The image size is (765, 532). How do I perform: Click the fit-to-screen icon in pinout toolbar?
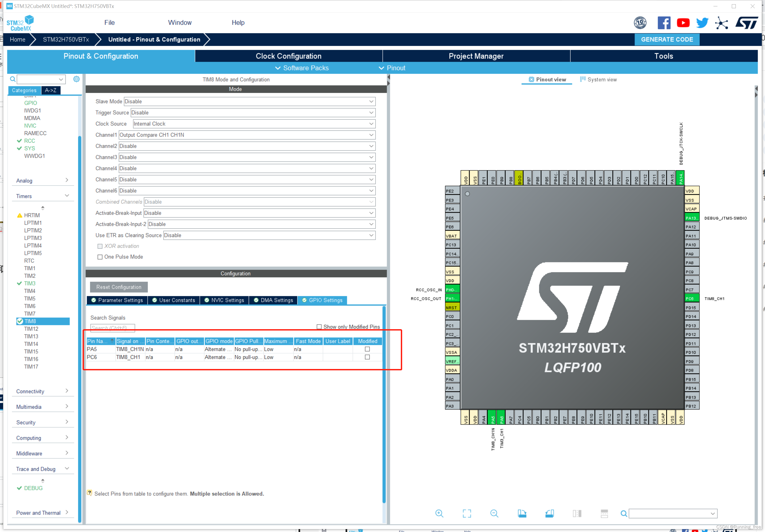click(468, 514)
